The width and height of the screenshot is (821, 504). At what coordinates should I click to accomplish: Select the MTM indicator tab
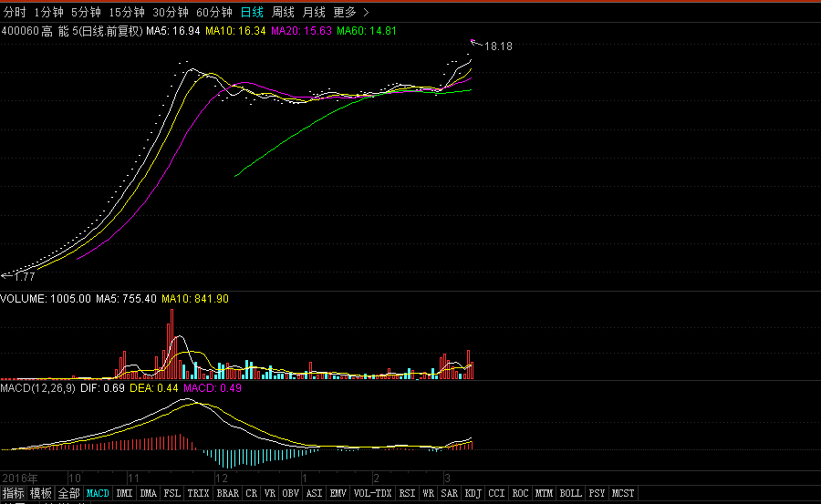[544, 493]
